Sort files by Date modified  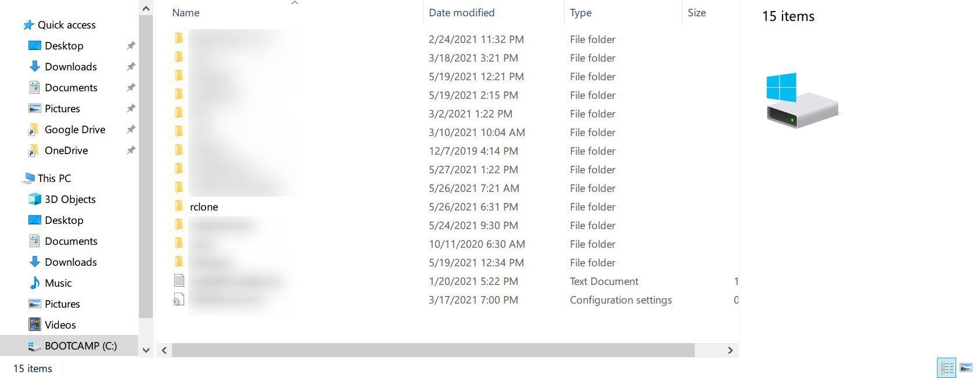coord(461,12)
